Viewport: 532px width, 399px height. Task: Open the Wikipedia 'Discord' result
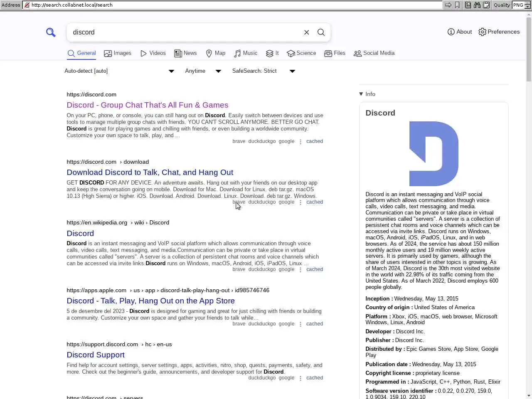(x=80, y=234)
